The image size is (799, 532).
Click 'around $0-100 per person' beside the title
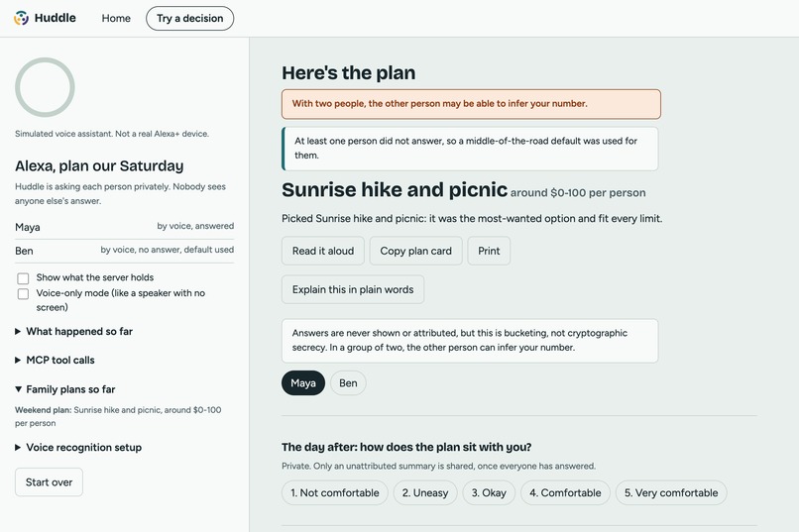pos(578,193)
